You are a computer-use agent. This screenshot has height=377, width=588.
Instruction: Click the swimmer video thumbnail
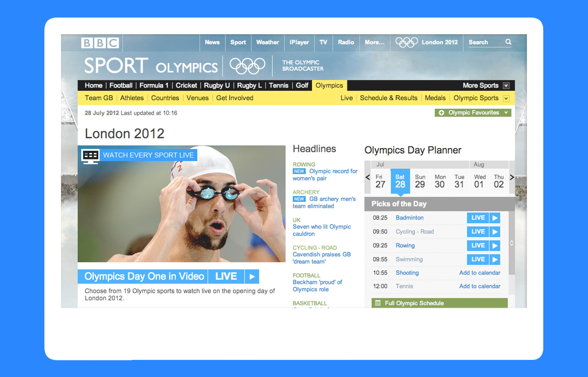tap(182, 204)
